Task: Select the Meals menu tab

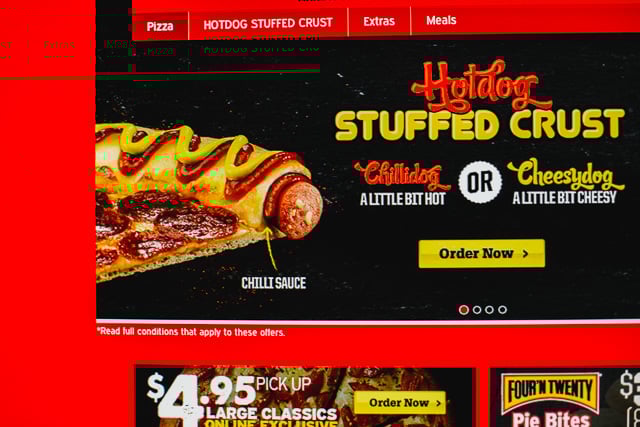Action: pos(441,20)
